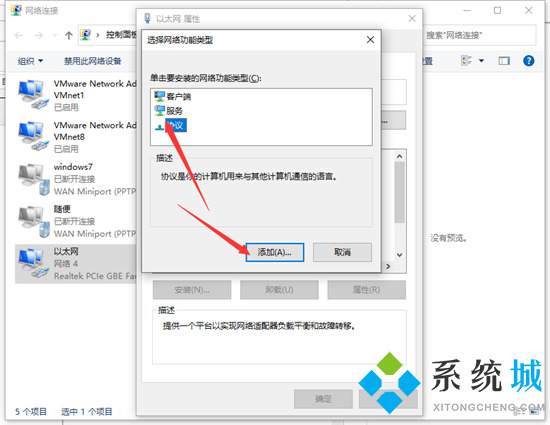The width and height of the screenshot is (550, 425).
Task: Select the 协议 protocol item
Action: [x=170, y=125]
